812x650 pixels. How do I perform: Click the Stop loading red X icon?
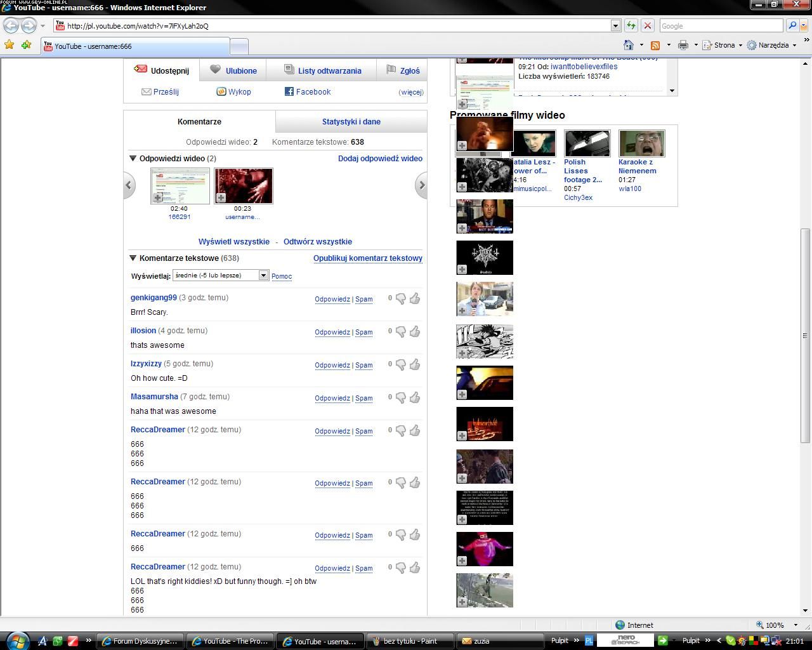click(647, 25)
